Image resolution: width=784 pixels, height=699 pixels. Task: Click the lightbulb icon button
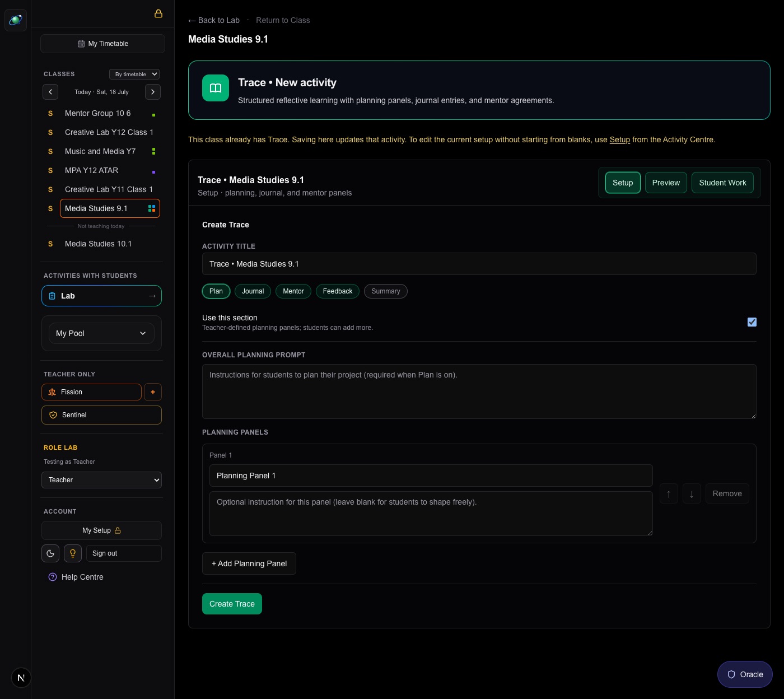coord(73,553)
